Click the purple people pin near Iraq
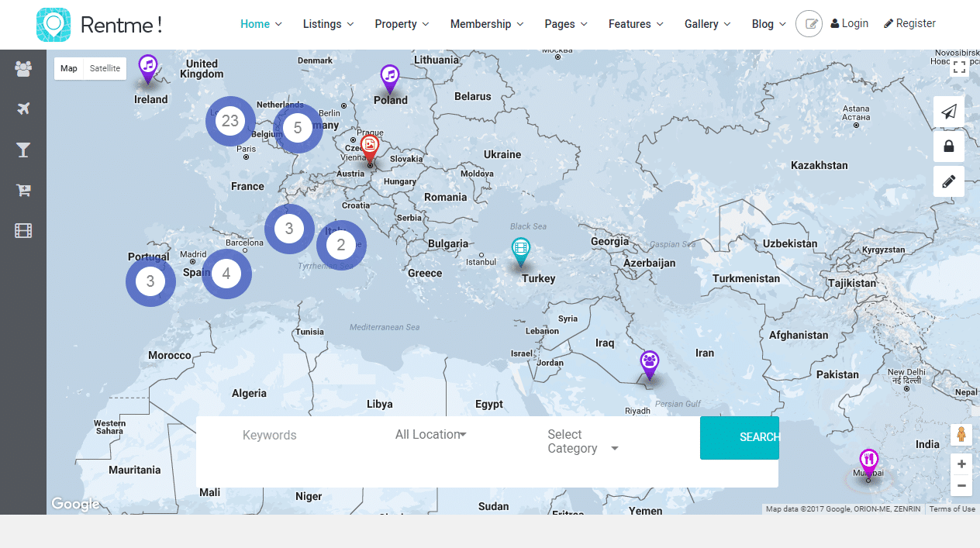 point(649,364)
